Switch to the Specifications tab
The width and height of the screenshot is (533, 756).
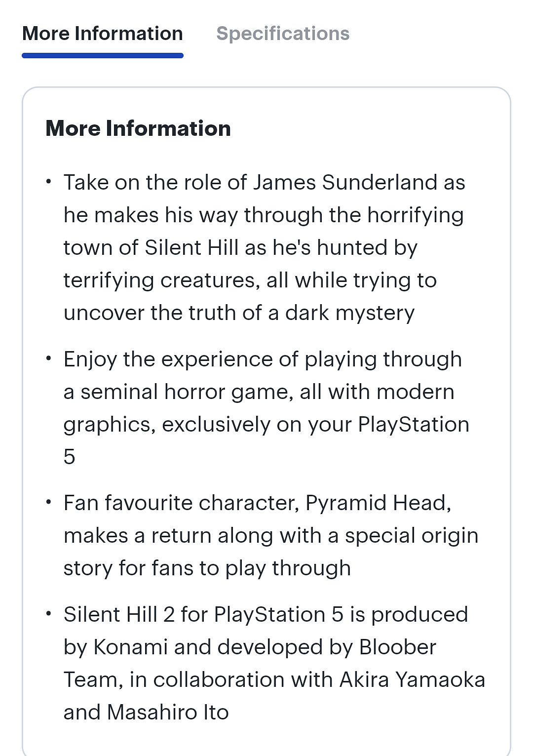283,34
